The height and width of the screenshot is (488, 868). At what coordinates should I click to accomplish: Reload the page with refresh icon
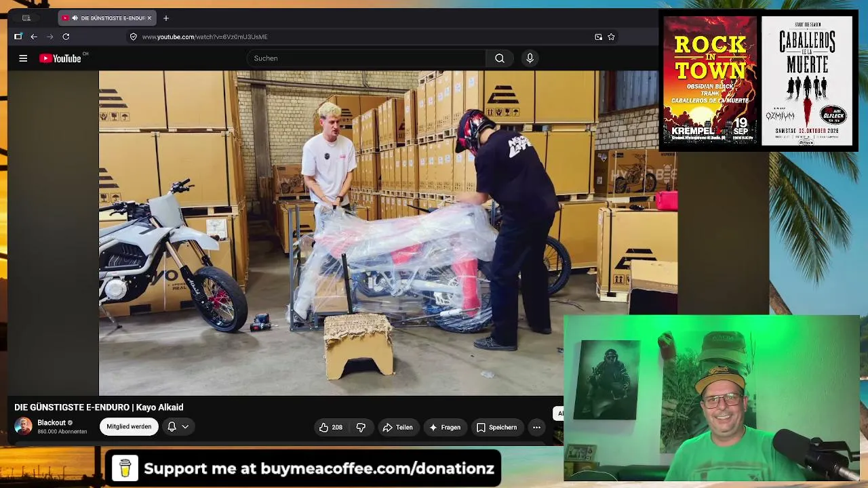coord(66,37)
